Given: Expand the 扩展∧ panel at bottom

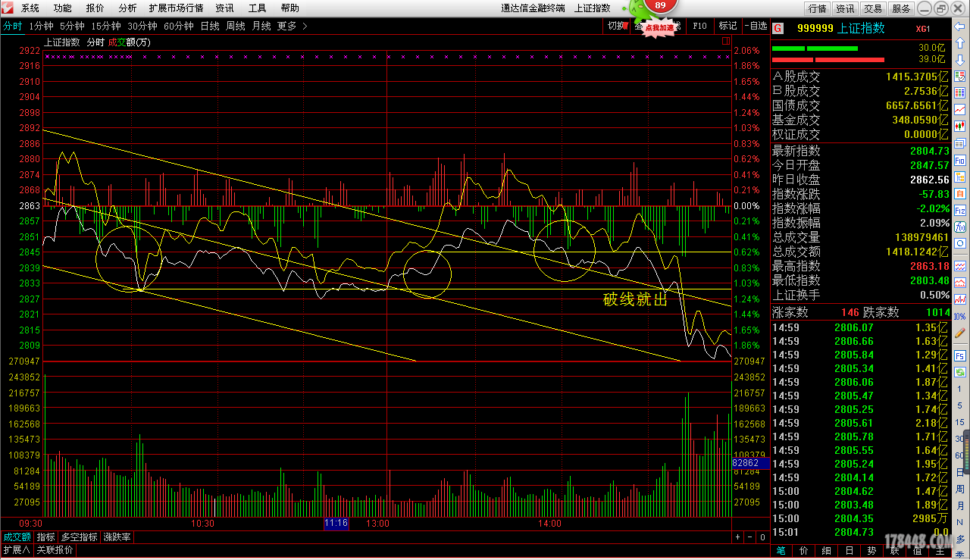Looking at the screenshot, I should [16, 550].
